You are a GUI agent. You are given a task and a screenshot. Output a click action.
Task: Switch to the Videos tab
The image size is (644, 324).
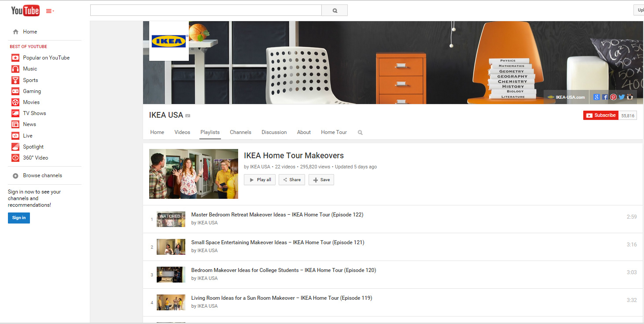182,132
